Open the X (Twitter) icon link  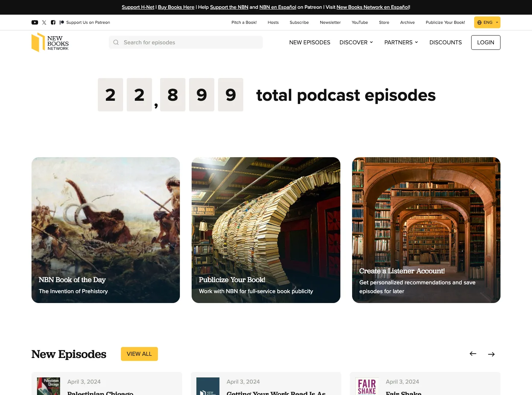coord(44,22)
